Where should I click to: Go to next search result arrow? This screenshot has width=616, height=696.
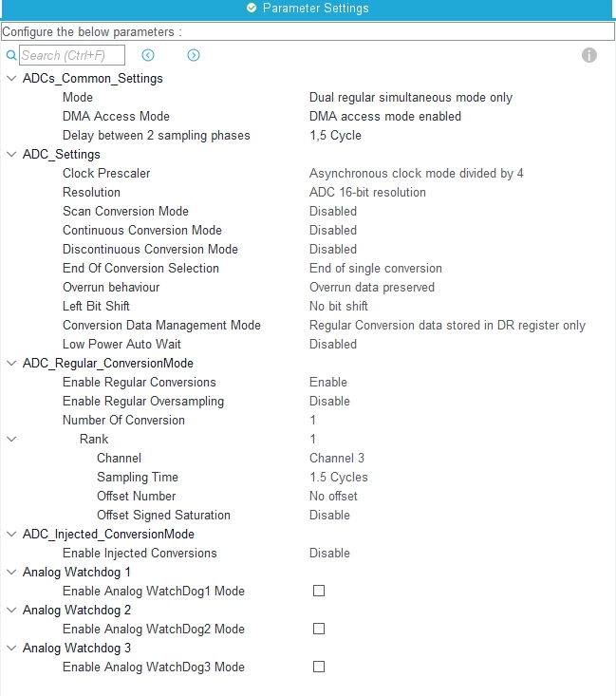pyautogui.click(x=194, y=55)
